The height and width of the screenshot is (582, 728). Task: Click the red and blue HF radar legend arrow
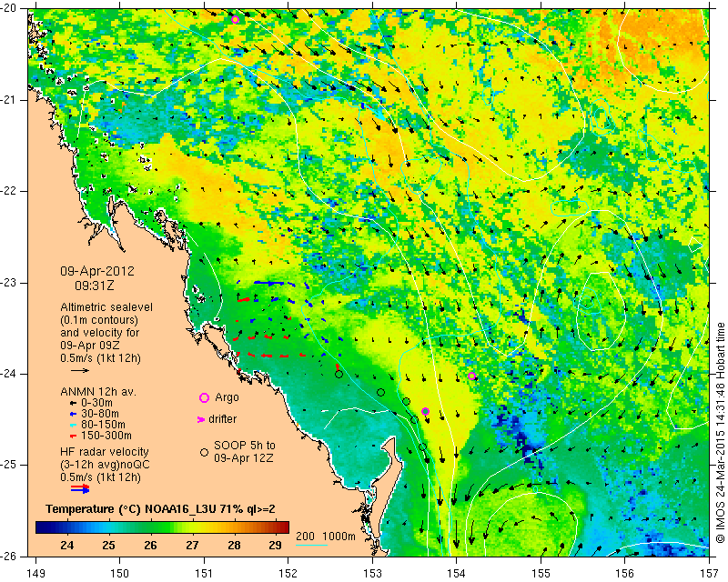point(80,488)
